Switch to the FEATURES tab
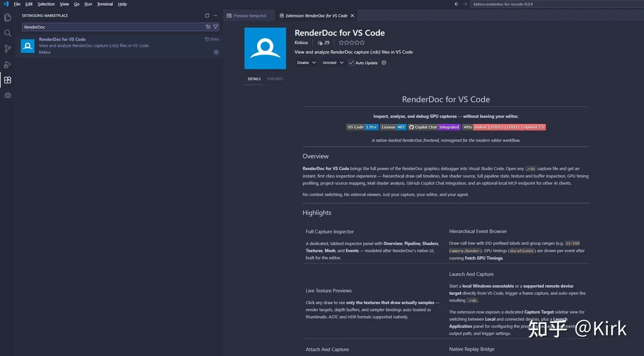Viewport: 644px width, 356px height. tap(275, 79)
